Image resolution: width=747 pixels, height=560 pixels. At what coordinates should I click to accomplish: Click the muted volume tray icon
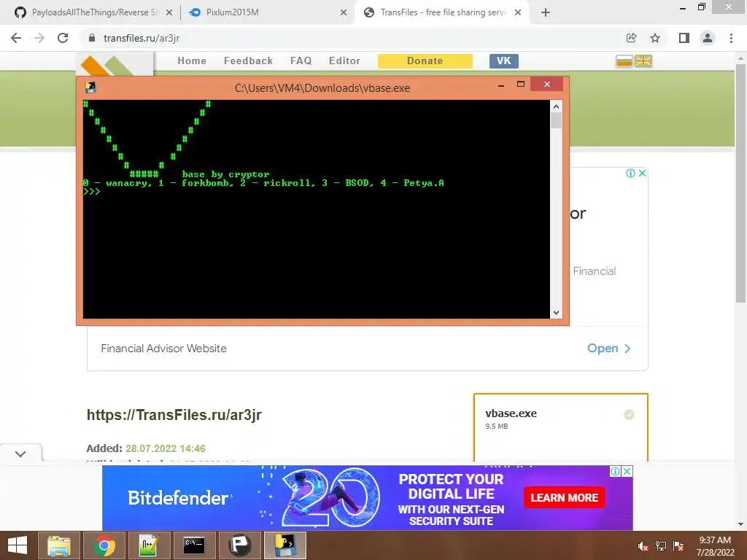click(643, 546)
